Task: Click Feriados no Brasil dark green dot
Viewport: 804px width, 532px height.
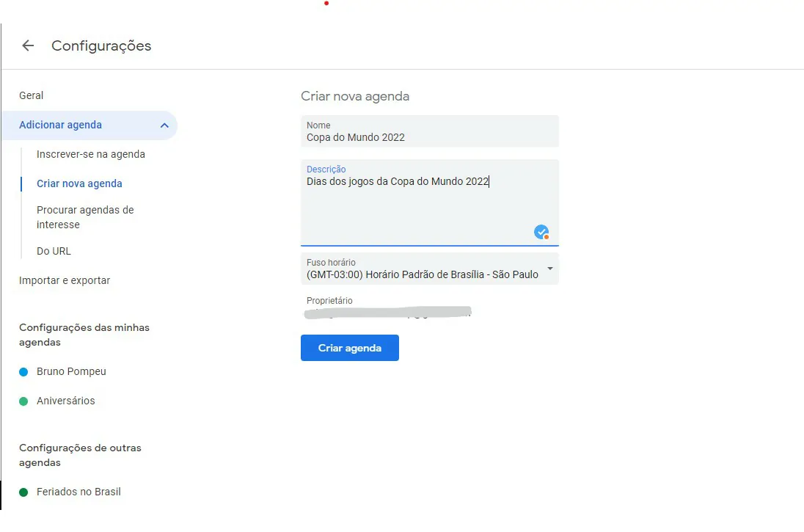Action: [x=23, y=492]
